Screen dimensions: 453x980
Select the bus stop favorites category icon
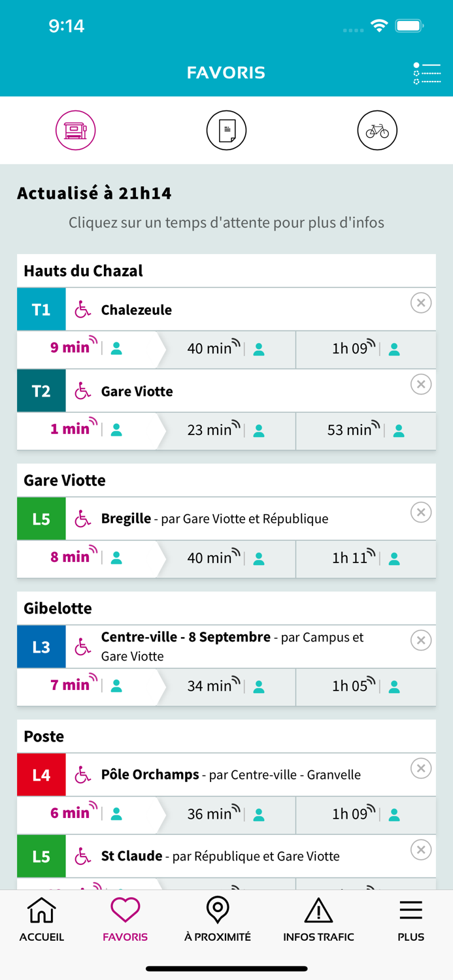(76, 130)
